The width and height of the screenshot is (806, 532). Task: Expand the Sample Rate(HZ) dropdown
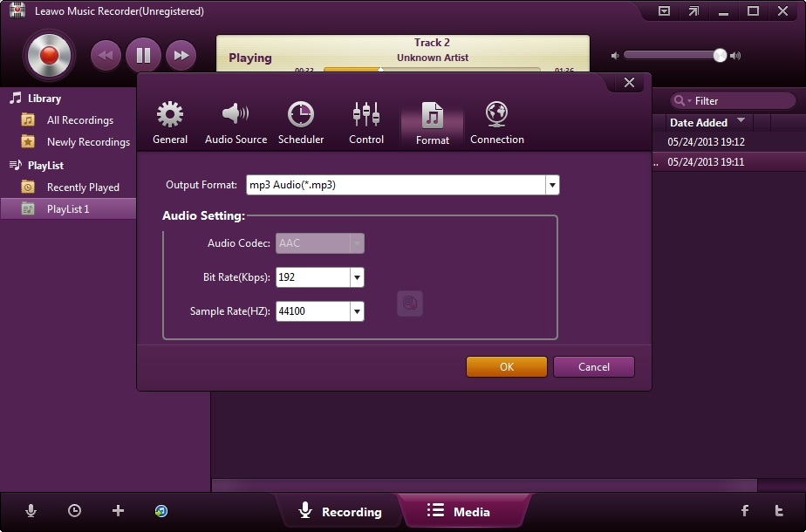tap(356, 311)
